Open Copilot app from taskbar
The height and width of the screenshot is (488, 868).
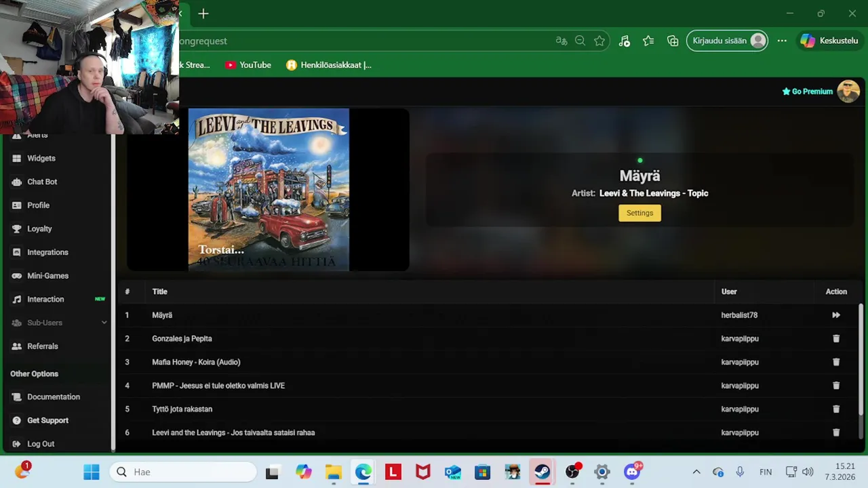303,472
